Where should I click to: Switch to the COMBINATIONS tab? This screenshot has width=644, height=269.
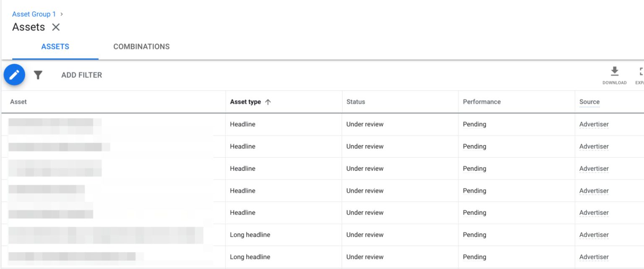tap(141, 47)
